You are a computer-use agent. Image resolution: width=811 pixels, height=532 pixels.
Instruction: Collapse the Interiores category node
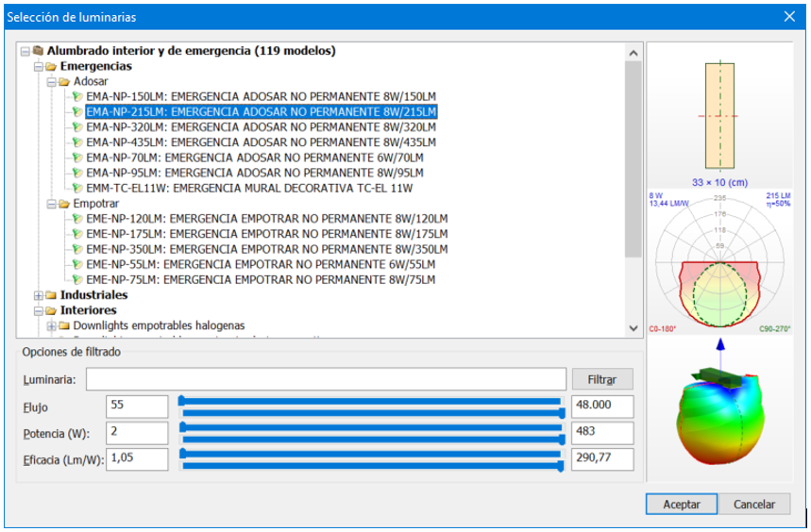click(x=38, y=310)
